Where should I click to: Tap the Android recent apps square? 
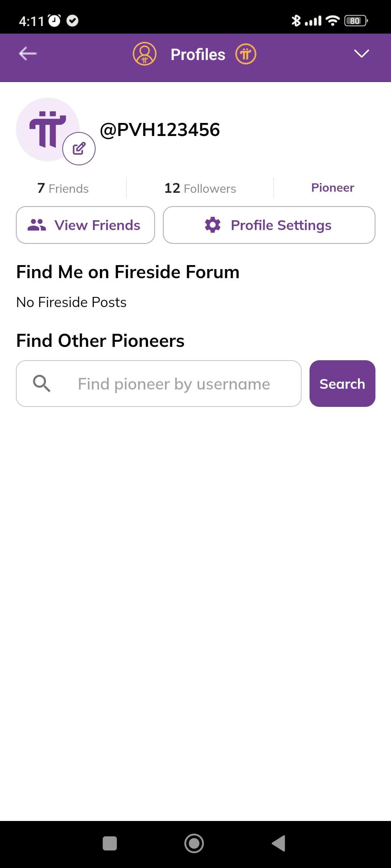110,843
